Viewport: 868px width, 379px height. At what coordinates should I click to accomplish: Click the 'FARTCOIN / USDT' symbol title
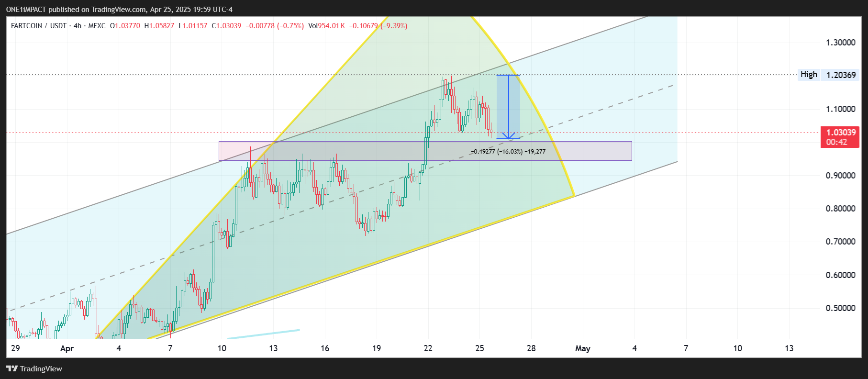click(39, 26)
